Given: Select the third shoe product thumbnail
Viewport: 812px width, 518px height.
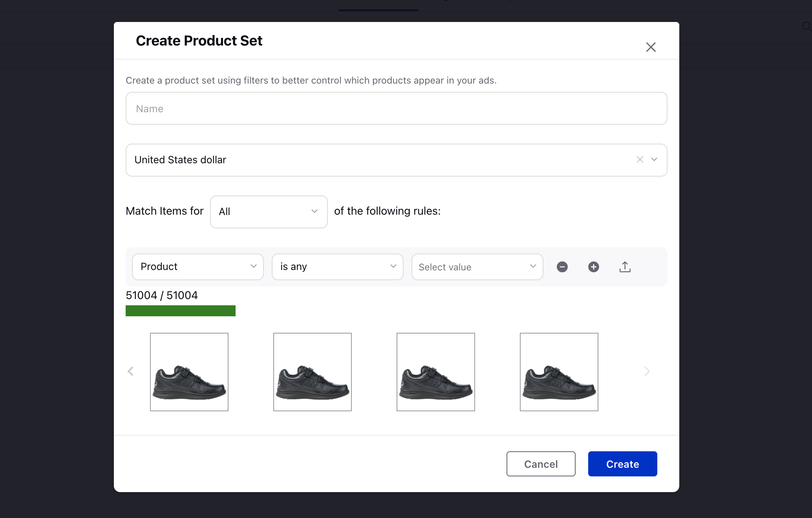Looking at the screenshot, I should (435, 372).
